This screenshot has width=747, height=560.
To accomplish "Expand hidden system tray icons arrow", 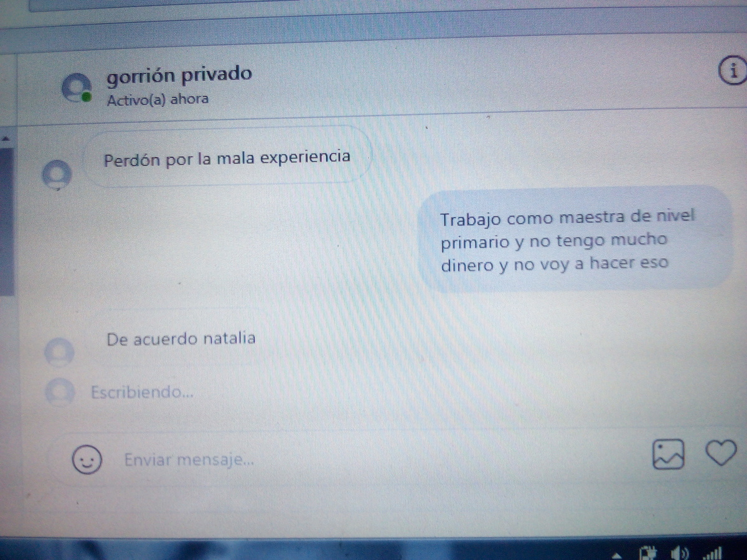I will pos(616,554).
